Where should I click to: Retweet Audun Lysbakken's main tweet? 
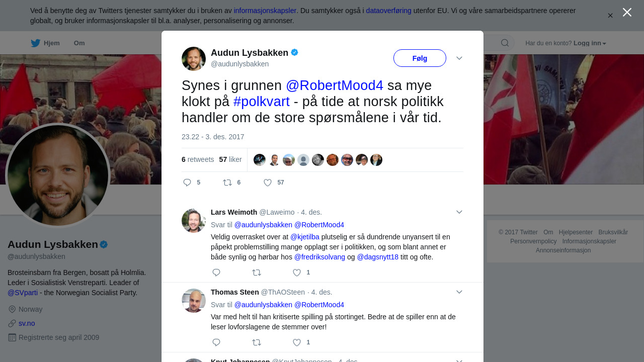(227, 183)
